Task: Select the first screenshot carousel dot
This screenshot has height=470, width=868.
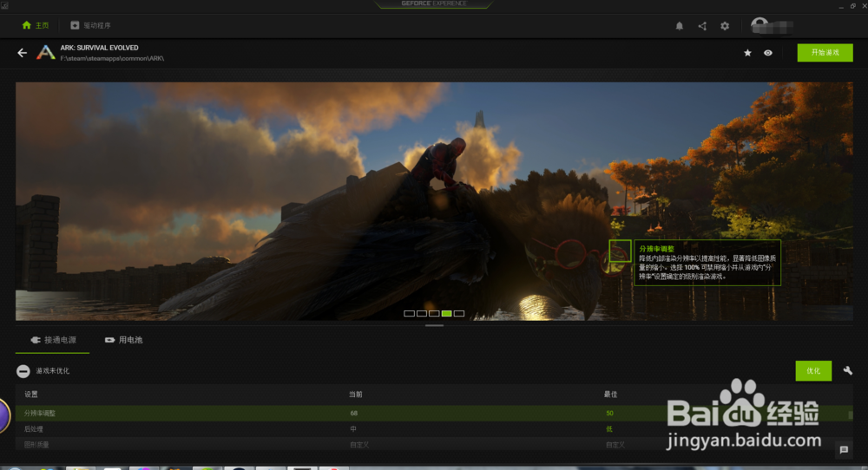Action: 409,314
